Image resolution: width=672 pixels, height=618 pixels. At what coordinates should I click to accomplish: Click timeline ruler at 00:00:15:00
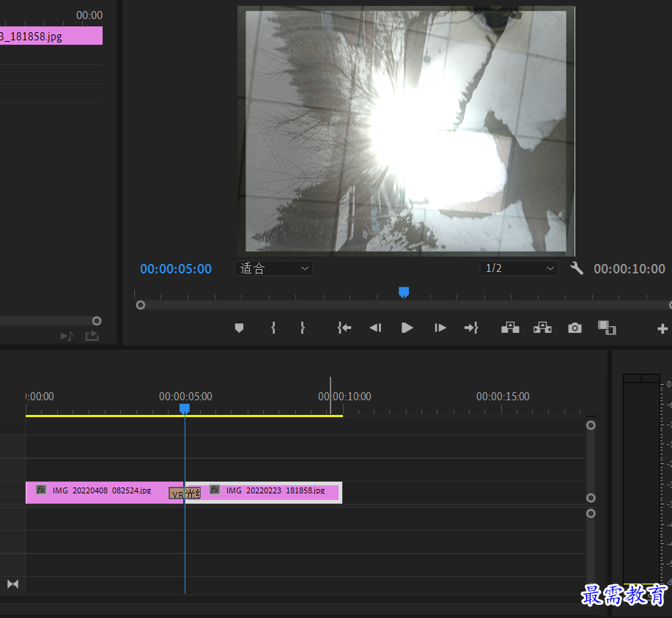coord(503,397)
